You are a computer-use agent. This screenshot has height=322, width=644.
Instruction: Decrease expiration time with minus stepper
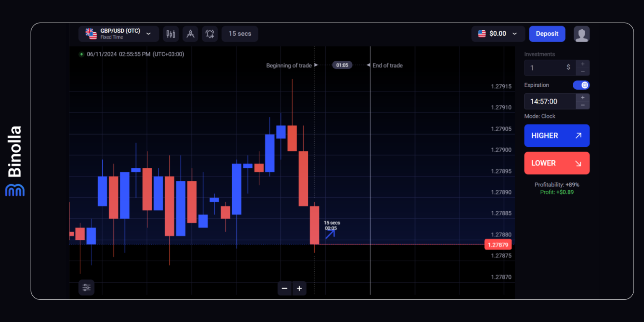tap(583, 105)
